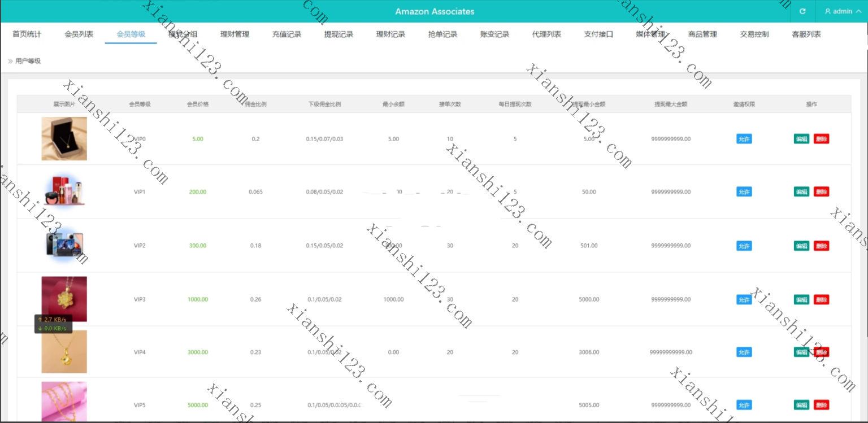Edit the VIP4 level
This screenshot has height=423, width=868.
click(x=801, y=352)
